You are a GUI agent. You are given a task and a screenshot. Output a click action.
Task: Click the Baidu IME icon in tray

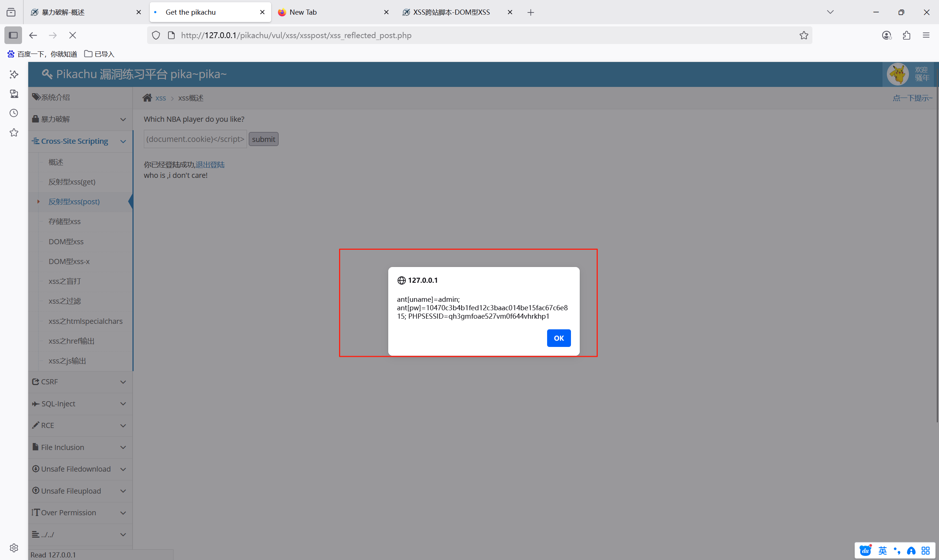click(865, 550)
